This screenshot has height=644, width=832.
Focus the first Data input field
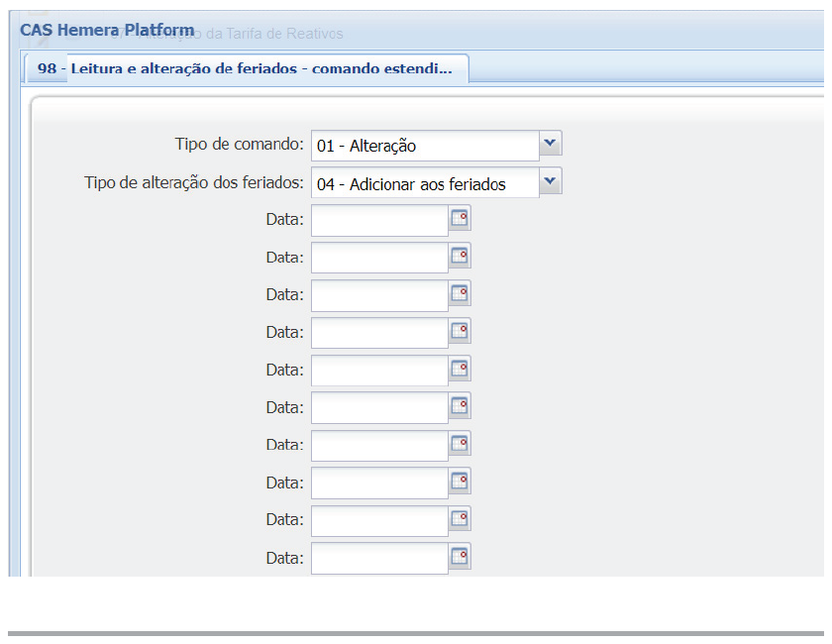click(379, 220)
